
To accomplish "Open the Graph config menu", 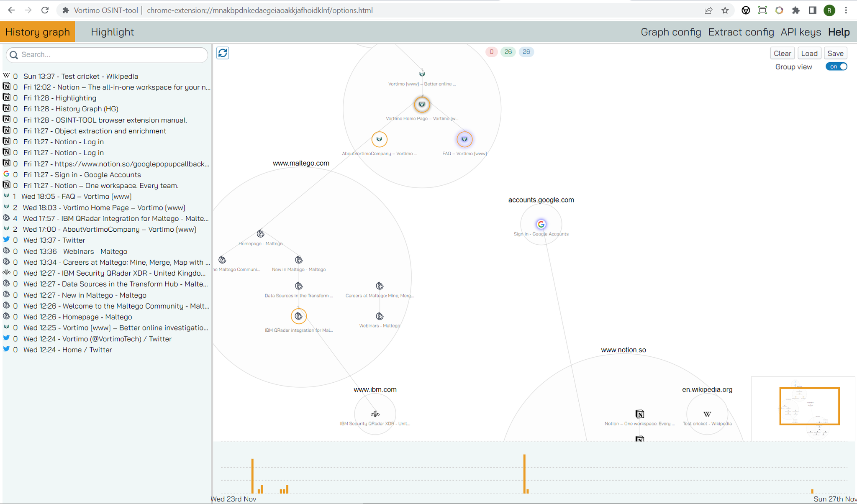I will tap(670, 32).
